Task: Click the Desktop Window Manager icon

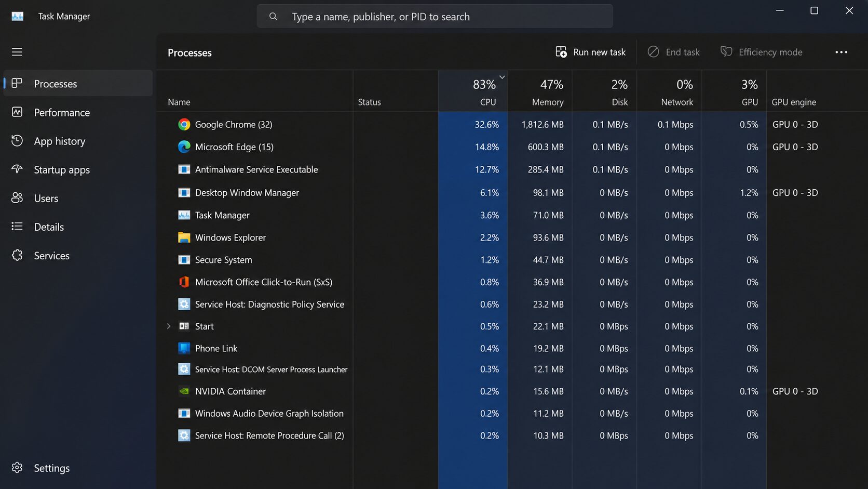Action: [184, 193]
